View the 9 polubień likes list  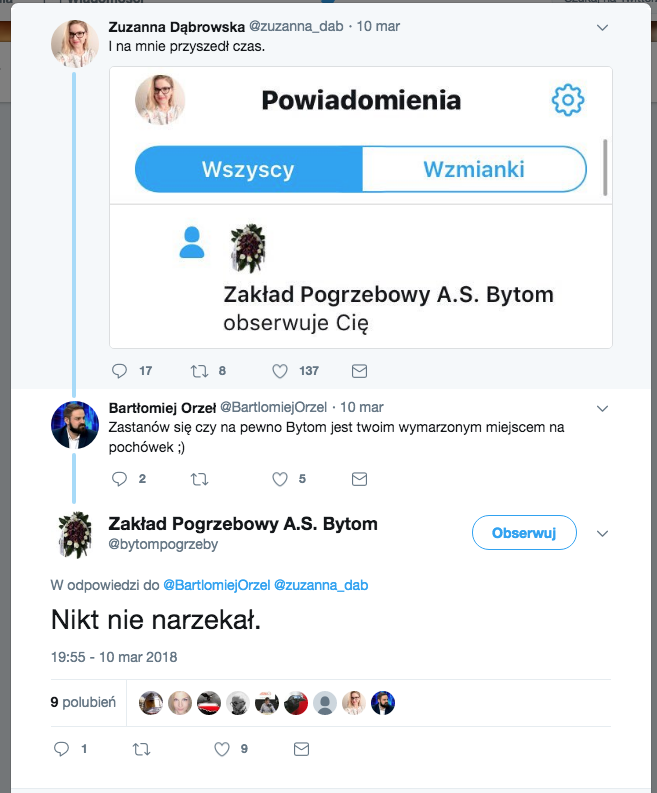(x=83, y=702)
